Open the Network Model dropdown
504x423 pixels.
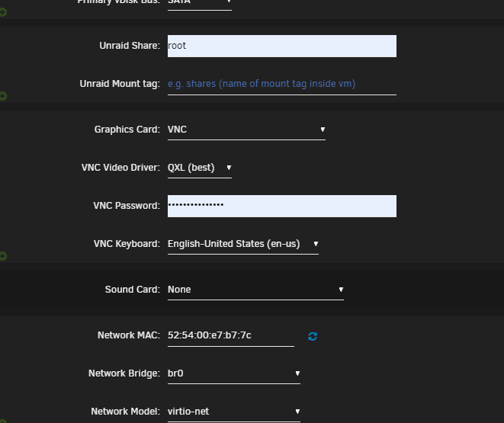tap(233, 412)
